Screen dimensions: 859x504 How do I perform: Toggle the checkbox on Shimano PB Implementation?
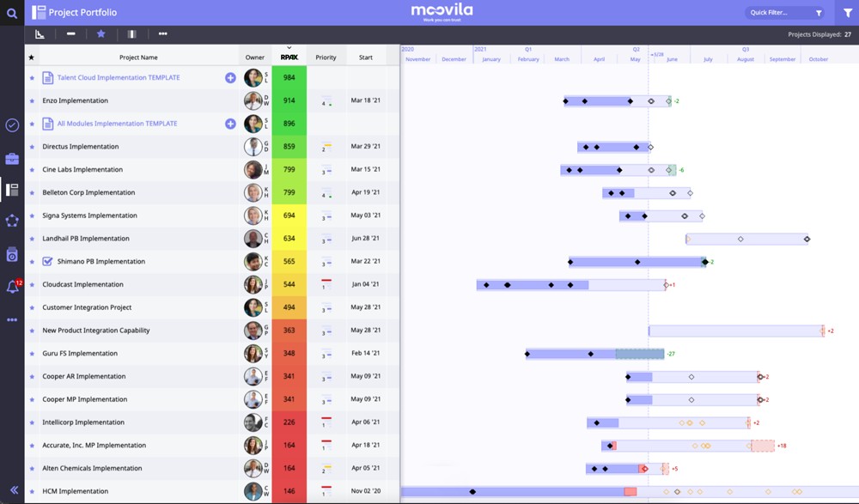(x=46, y=261)
